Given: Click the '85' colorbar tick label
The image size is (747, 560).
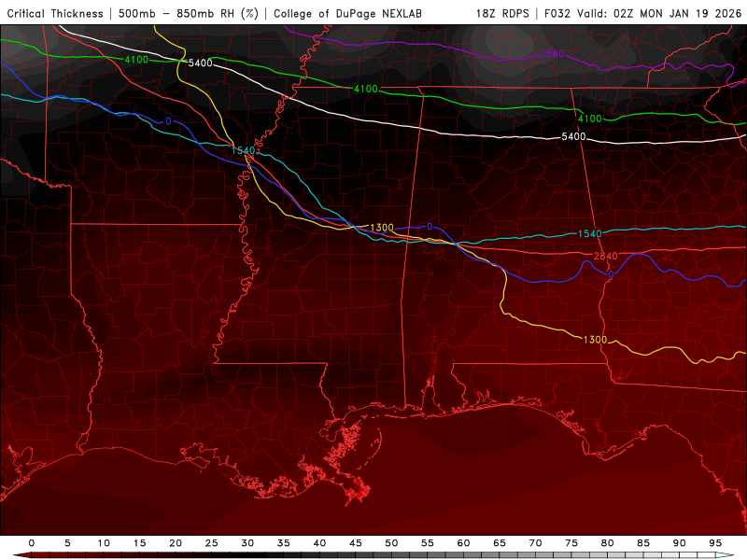Looking at the screenshot, I should coord(643,543).
